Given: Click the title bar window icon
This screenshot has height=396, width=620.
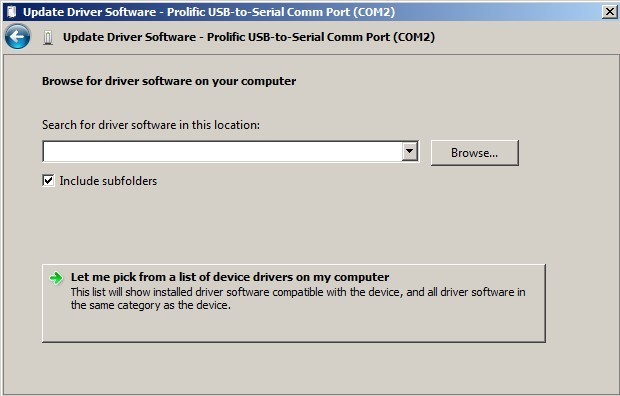Looking at the screenshot, I should tap(11, 12).
